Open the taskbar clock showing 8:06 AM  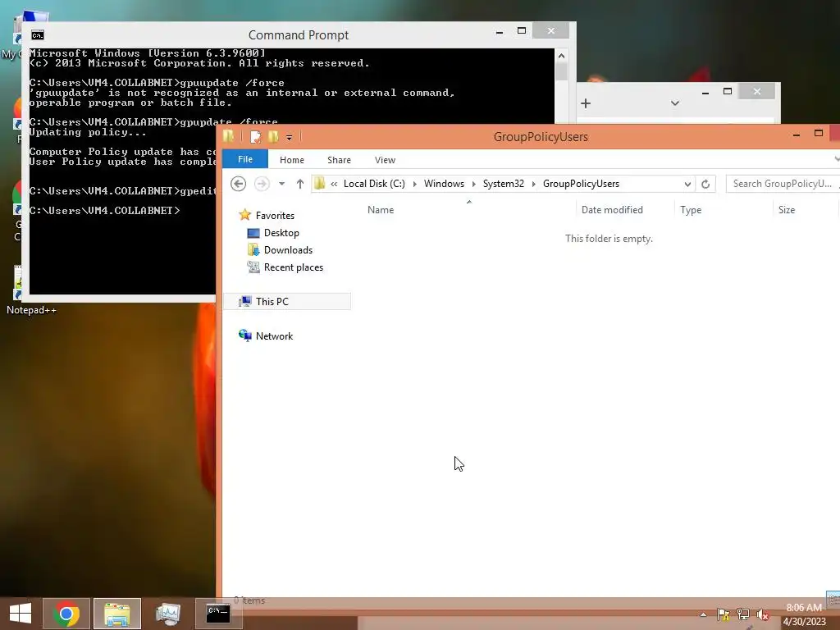[x=804, y=614]
